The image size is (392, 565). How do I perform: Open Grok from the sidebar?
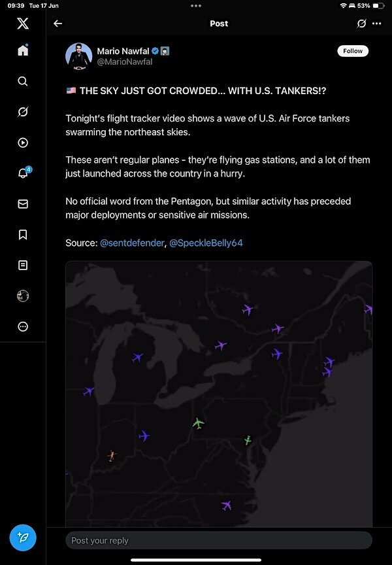(x=23, y=112)
